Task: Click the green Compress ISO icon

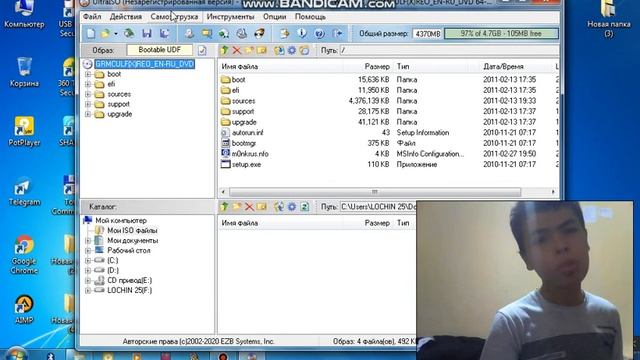Action: (x=224, y=33)
